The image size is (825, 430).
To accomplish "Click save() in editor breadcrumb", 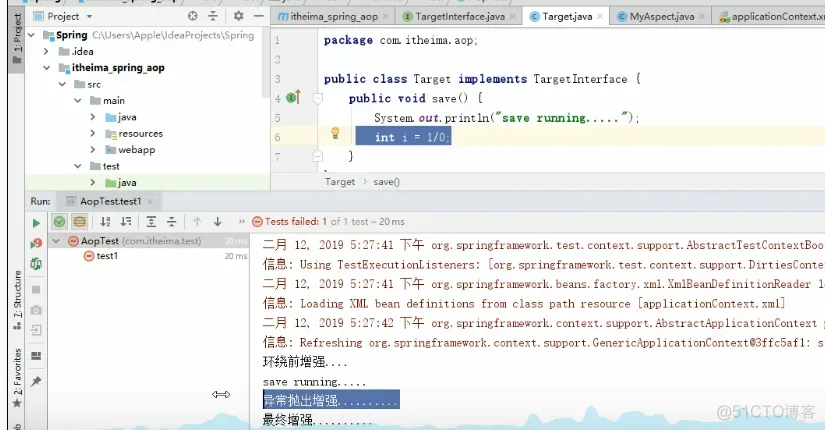I will click(387, 182).
